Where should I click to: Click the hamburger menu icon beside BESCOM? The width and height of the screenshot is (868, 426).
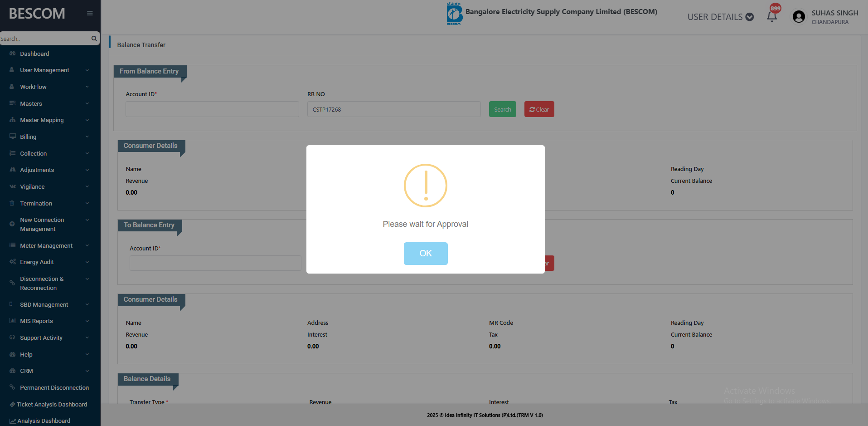(x=90, y=13)
